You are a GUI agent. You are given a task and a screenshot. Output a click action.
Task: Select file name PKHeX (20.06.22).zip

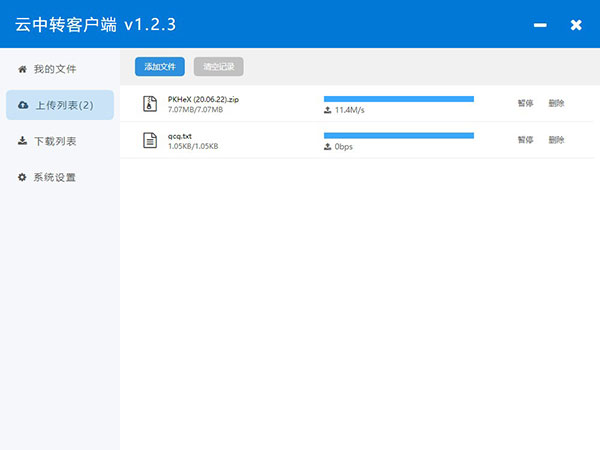coord(203,99)
